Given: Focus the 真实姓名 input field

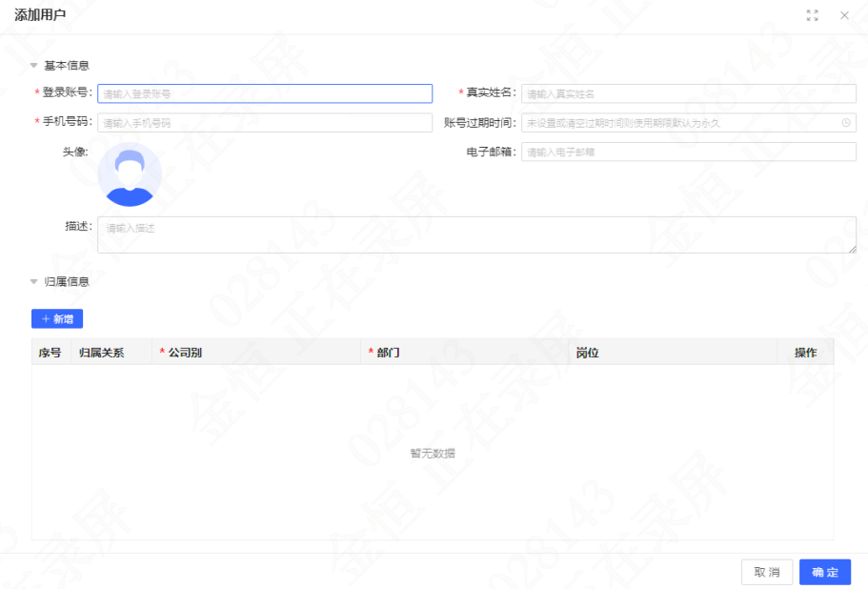Looking at the screenshot, I should pos(689,93).
